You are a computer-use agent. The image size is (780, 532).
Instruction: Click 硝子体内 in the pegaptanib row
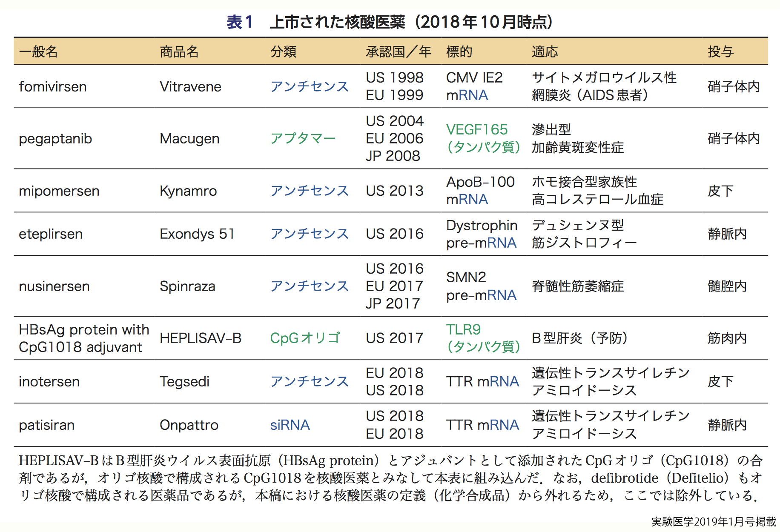click(734, 138)
